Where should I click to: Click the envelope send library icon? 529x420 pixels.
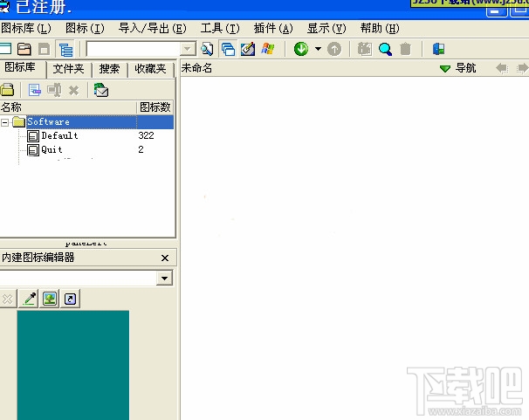point(101,90)
